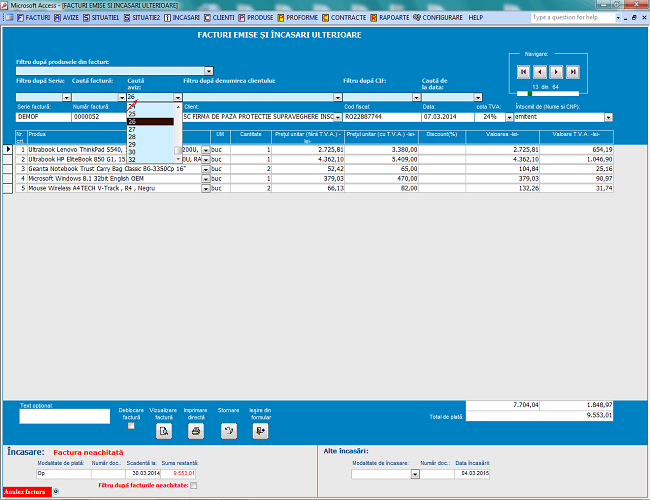
Task: Select 27 in the aviz list
Action: [150, 129]
